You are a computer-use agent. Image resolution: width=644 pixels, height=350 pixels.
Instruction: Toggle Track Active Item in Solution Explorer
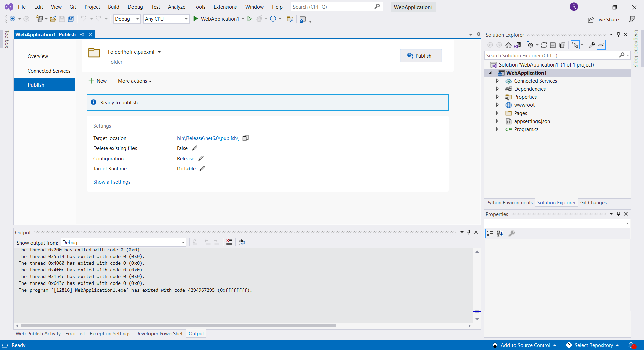click(575, 45)
